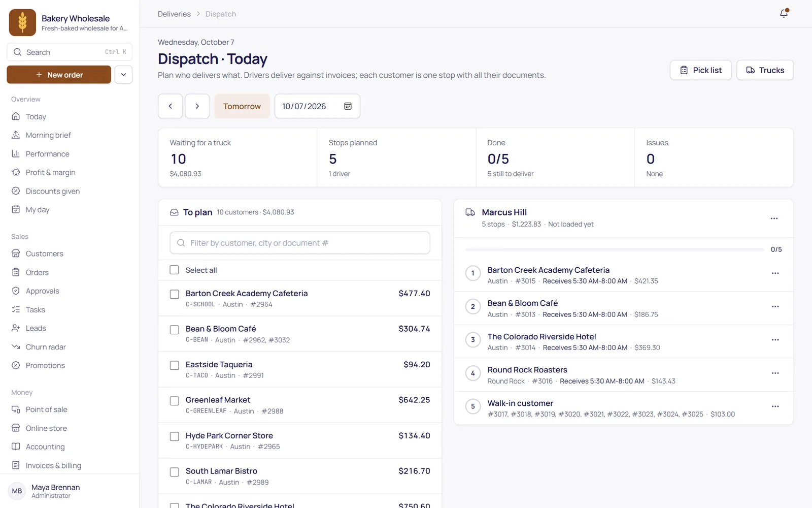Click the Leads person icon in the sidebar

tap(16, 328)
